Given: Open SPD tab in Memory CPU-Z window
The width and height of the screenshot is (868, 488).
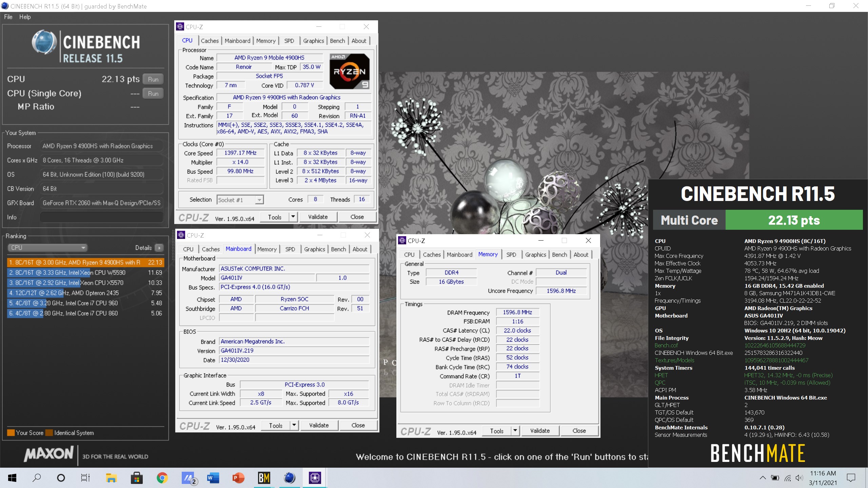Looking at the screenshot, I should 511,255.
